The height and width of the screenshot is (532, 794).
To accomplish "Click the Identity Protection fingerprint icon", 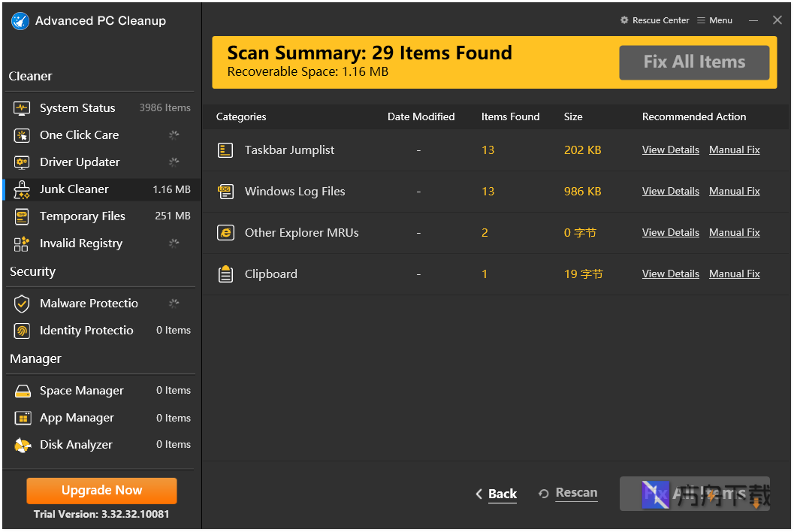I will click(22, 331).
